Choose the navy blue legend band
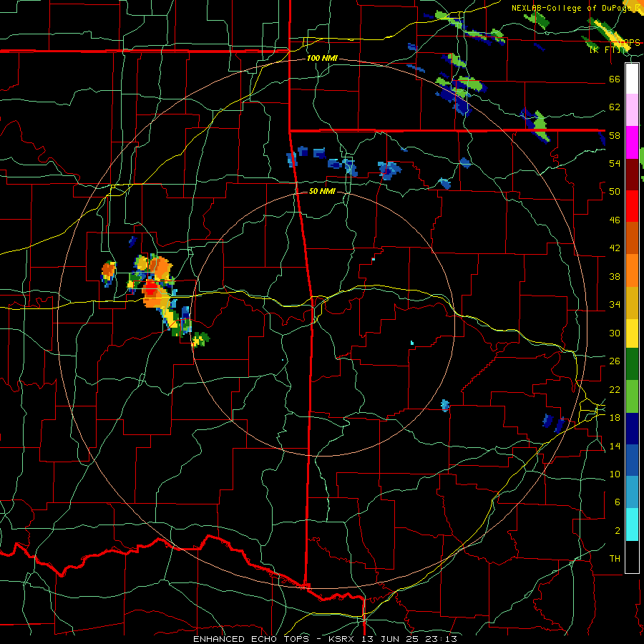 pyautogui.click(x=632, y=429)
